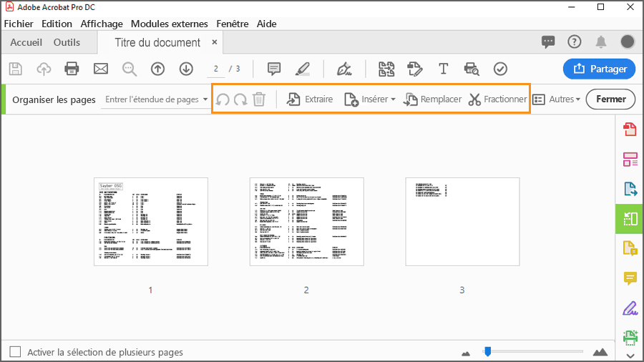Open notifications bell
Viewport: 644px width, 362px height.
click(601, 42)
